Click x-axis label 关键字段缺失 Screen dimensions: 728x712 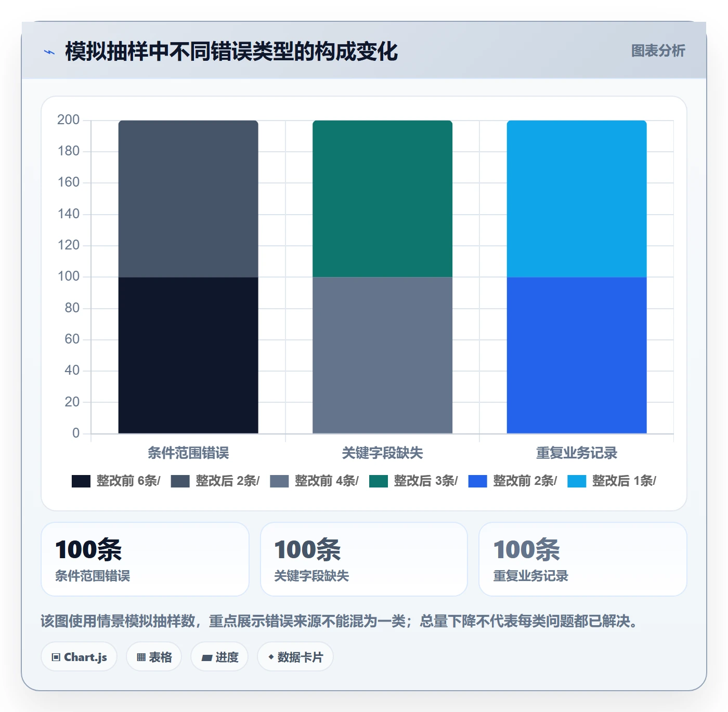click(382, 453)
